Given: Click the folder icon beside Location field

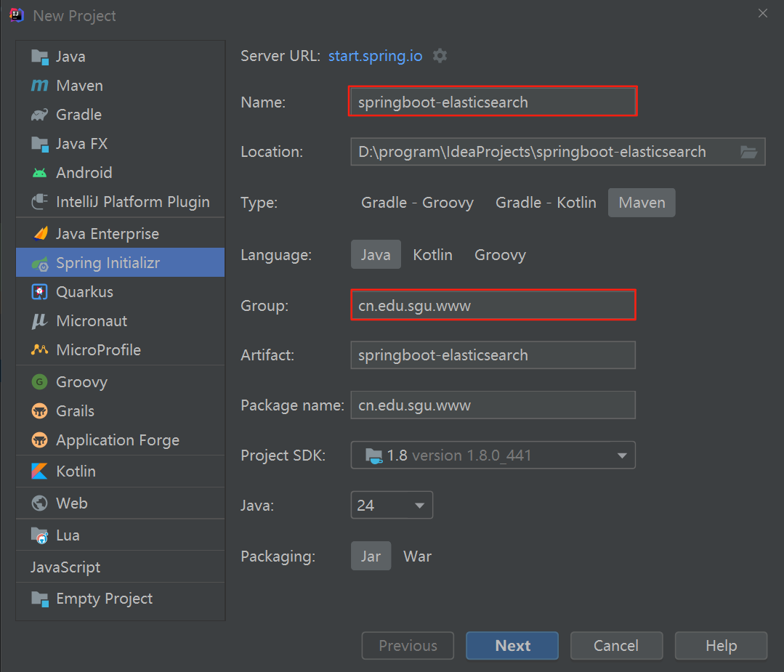Looking at the screenshot, I should pyautogui.click(x=748, y=152).
